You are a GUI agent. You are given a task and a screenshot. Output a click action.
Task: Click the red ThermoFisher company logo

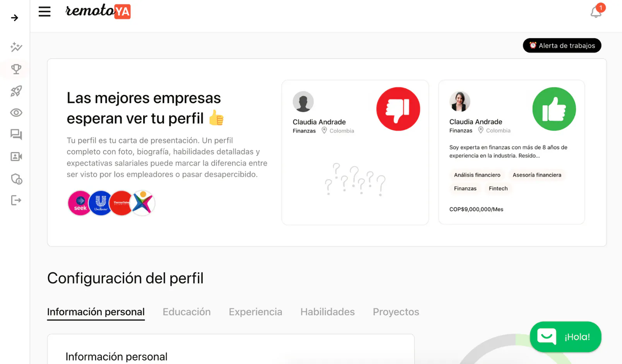(121, 203)
